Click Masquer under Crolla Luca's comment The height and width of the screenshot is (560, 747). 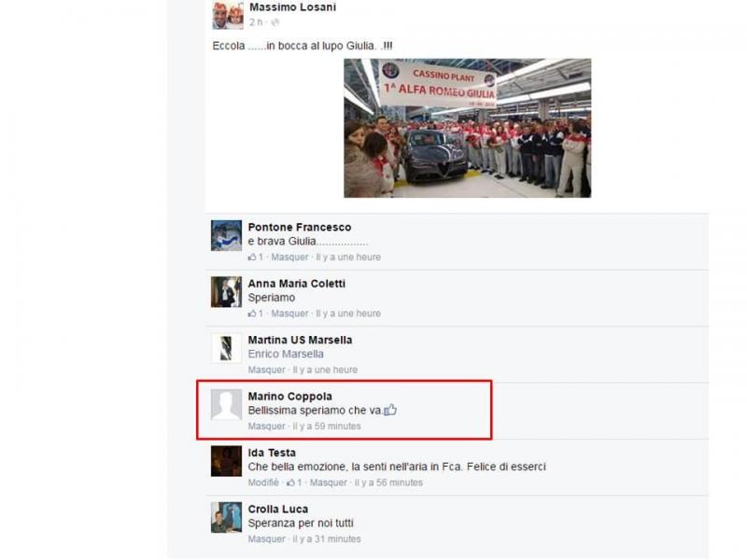pos(266,539)
